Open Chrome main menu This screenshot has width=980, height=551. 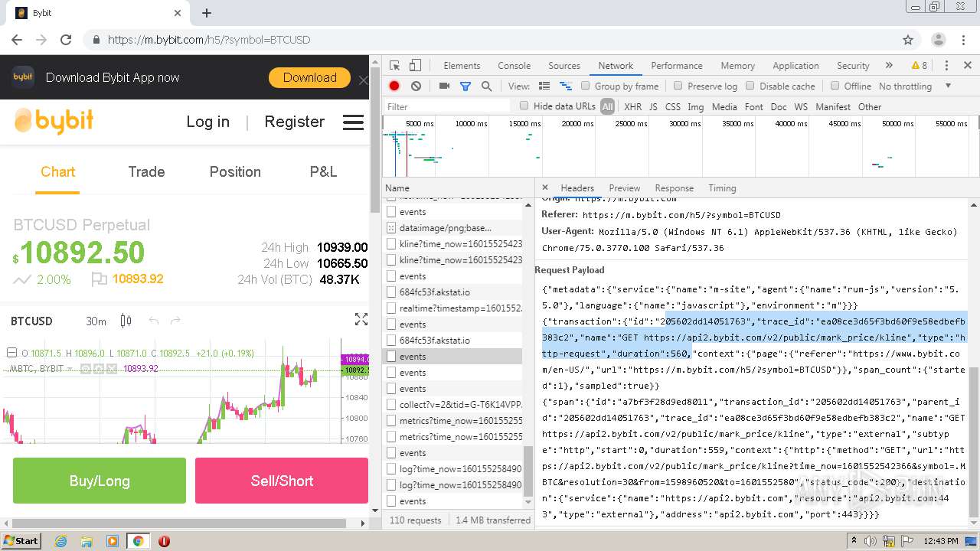pyautogui.click(x=965, y=40)
